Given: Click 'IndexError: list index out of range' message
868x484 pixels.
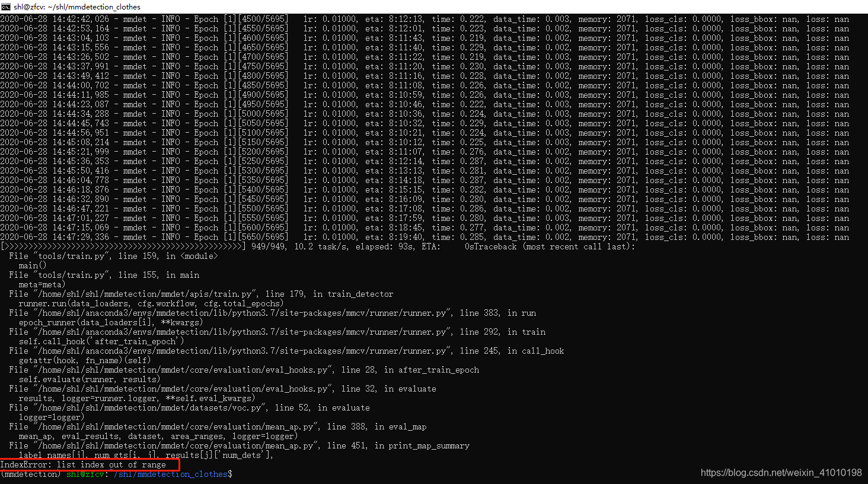Looking at the screenshot, I should tap(83, 464).
